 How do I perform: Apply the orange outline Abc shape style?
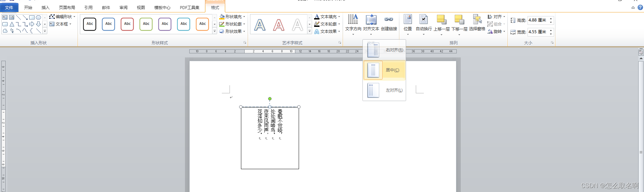(x=202, y=24)
